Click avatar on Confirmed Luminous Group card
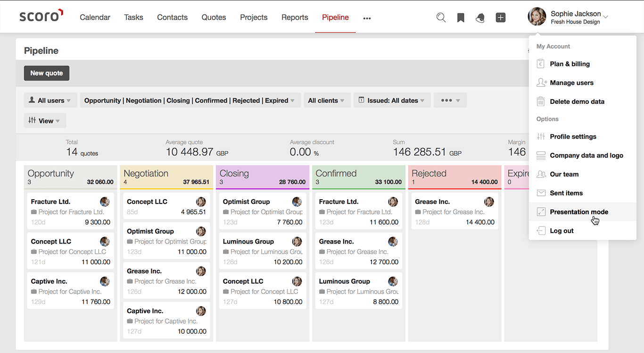Viewport: 644px width, 353px height. pyautogui.click(x=393, y=281)
